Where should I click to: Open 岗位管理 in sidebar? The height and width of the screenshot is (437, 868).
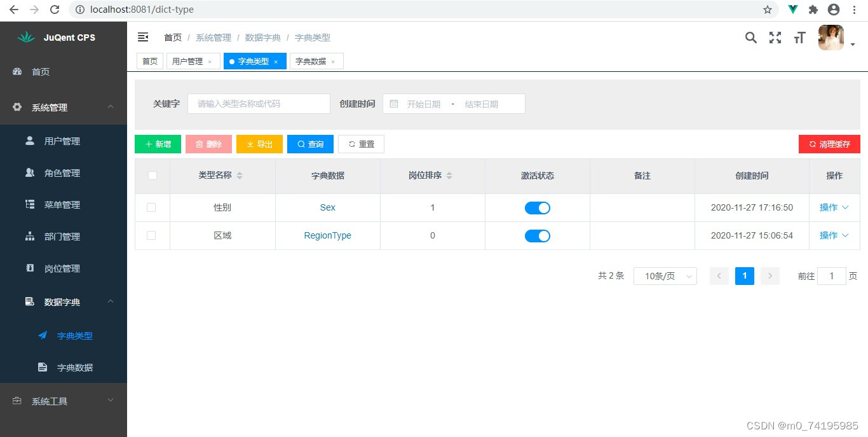tap(64, 268)
